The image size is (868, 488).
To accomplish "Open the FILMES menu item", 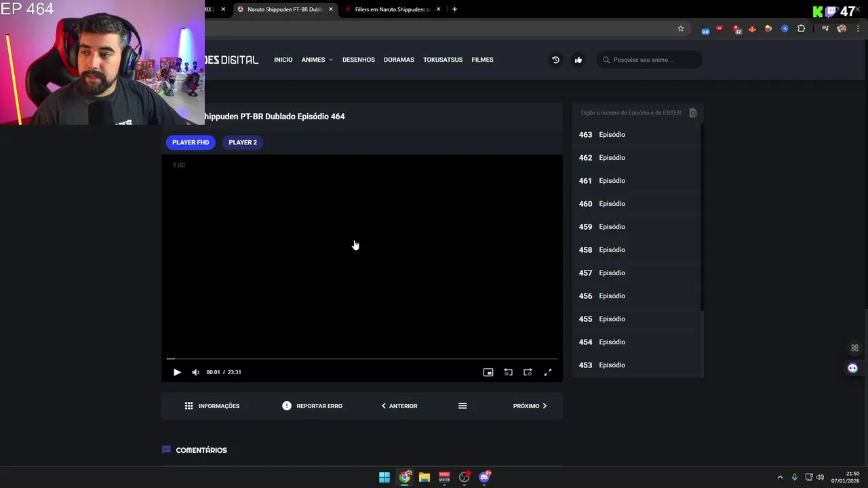I will coord(482,60).
